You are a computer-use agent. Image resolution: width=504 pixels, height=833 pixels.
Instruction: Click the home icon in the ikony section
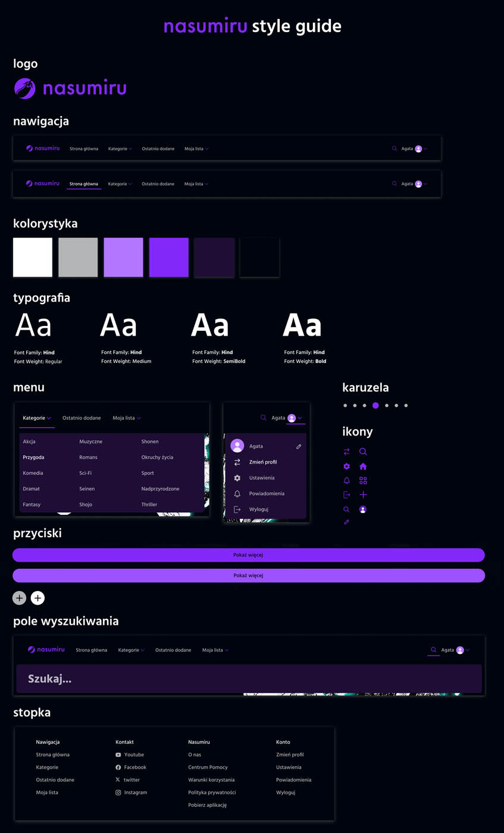click(x=363, y=466)
